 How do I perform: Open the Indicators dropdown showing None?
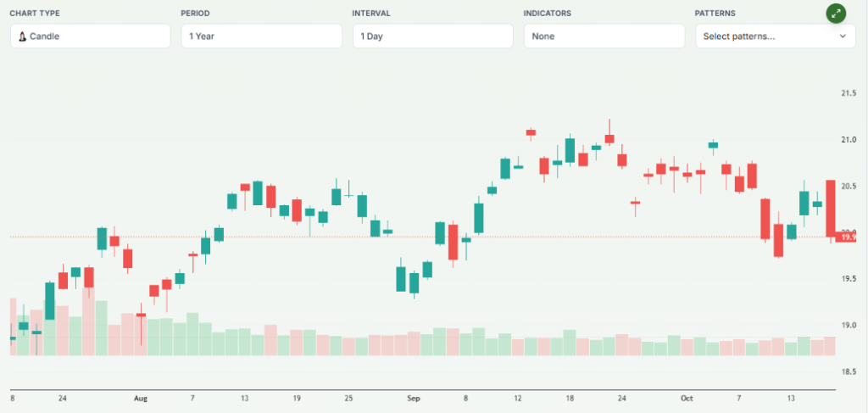tap(604, 36)
